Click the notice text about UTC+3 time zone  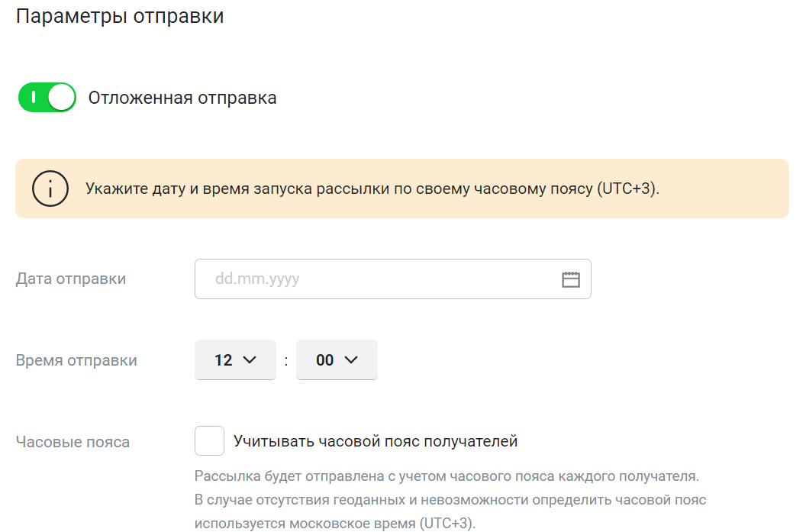[x=372, y=189]
